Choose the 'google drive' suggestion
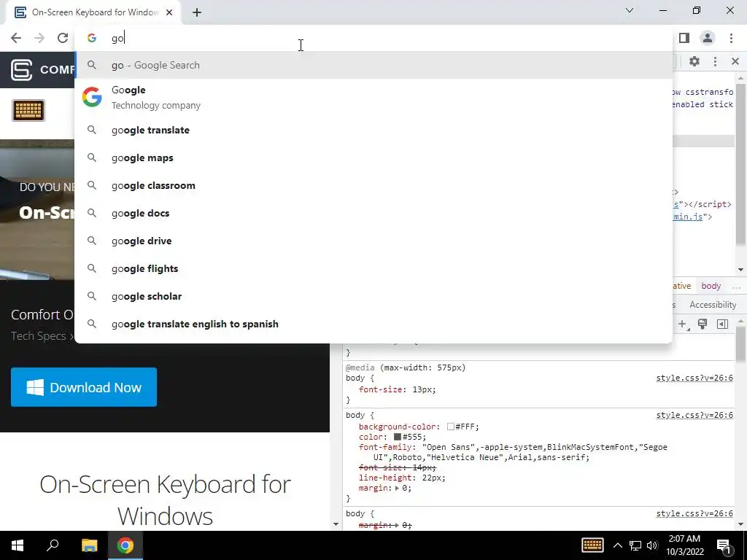Image resolution: width=747 pixels, height=560 pixels. tap(374, 241)
